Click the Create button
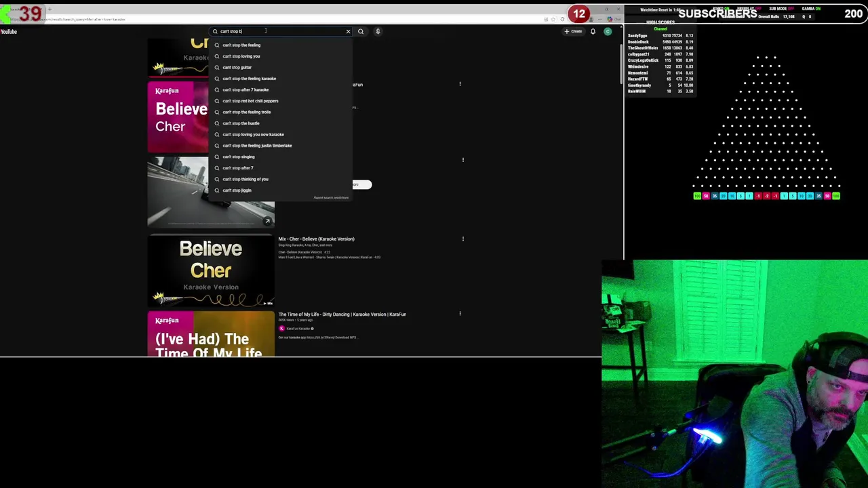Image resolution: width=868 pixels, height=488 pixels. click(x=573, y=31)
